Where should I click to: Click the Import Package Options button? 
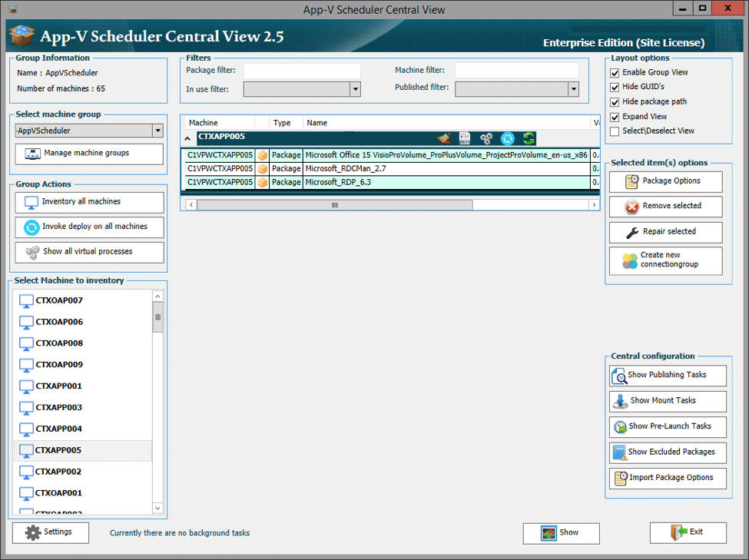(668, 479)
